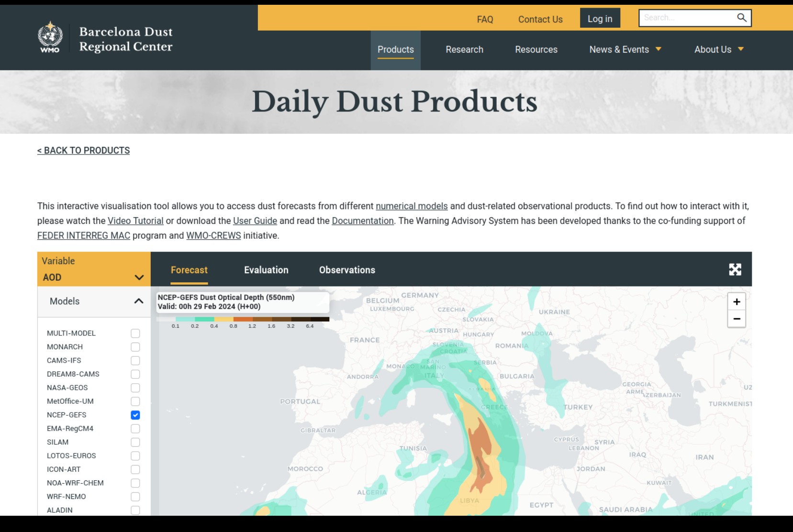Image resolution: width=793 pixels, height=532 pixels.
Task: Tick the SILAM model checkbox
Action: pos(135,443)
